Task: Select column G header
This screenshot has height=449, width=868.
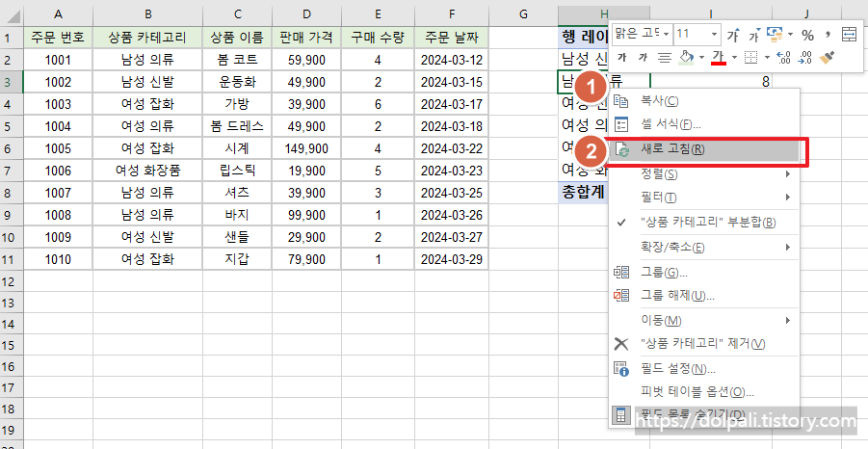Action: tap(523, 13)
